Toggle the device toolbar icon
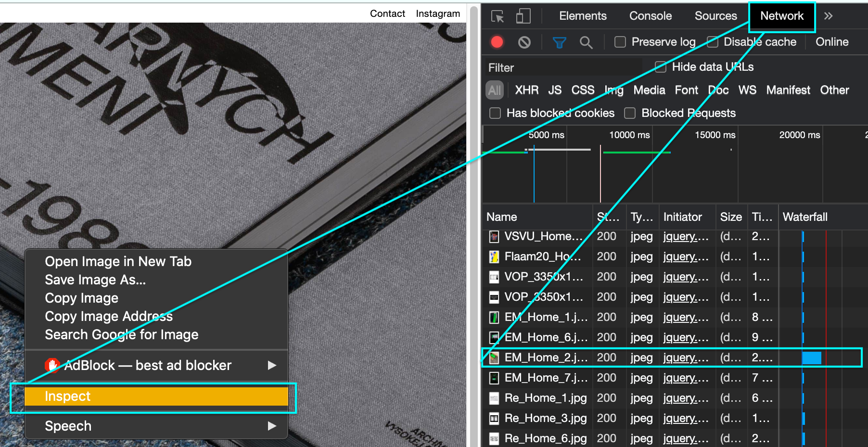868x447 pixels. pos(523,16)
